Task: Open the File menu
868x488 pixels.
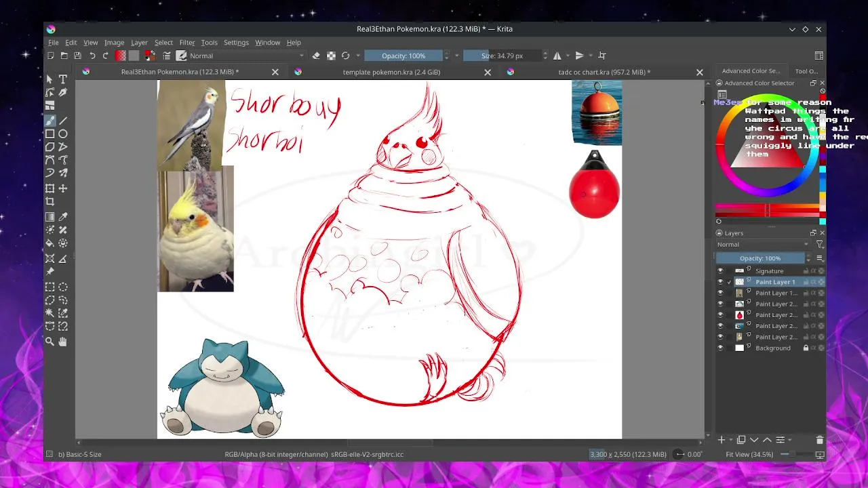Action: 53,42
